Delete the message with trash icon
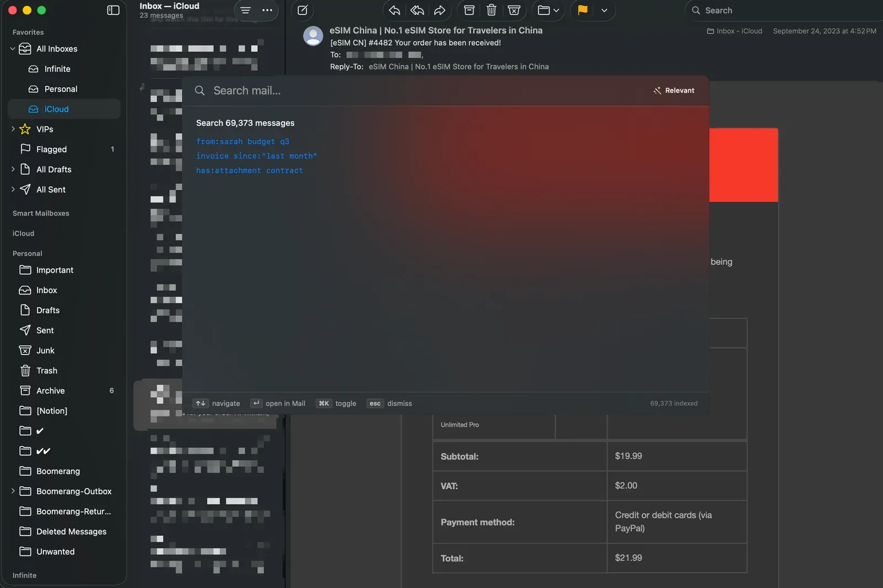The image size is (883, 588). pyautogui.click(x=491, y=10)
